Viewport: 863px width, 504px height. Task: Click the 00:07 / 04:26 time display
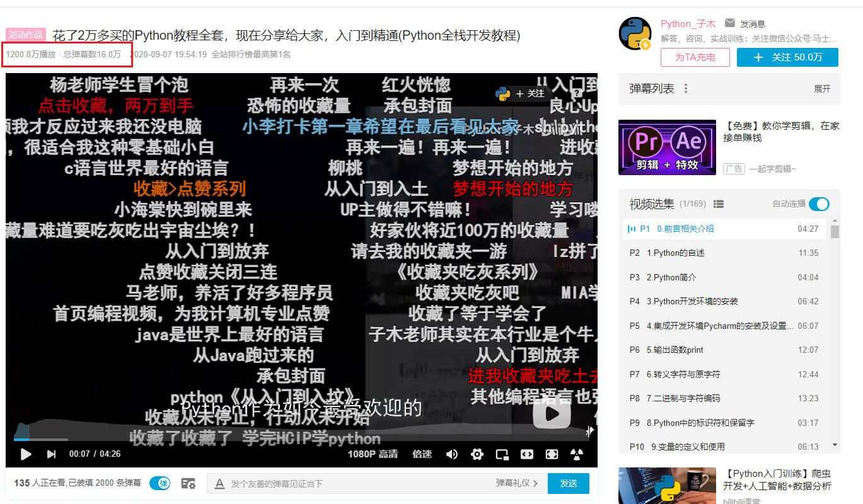(95, 454)
